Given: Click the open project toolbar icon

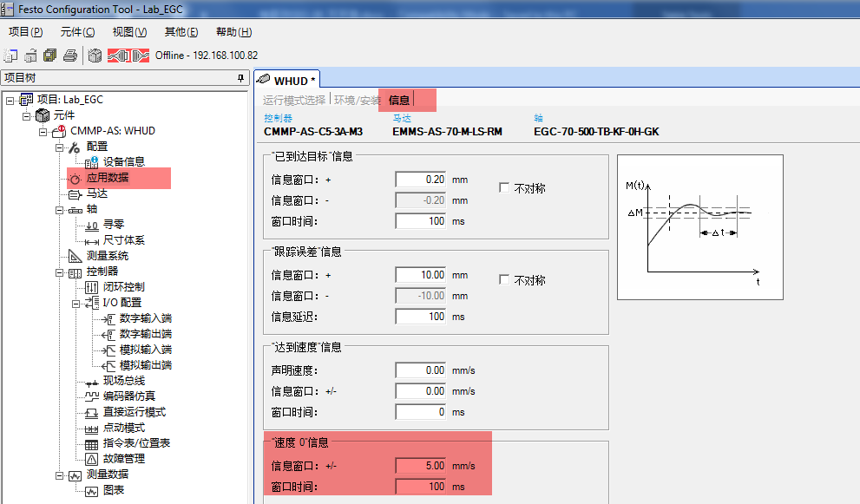Looking at the screenshot, I should click(x=30, y=56).
